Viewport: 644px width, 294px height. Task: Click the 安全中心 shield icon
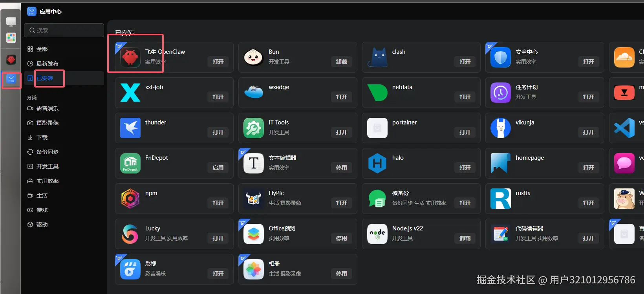coord(501,57)
